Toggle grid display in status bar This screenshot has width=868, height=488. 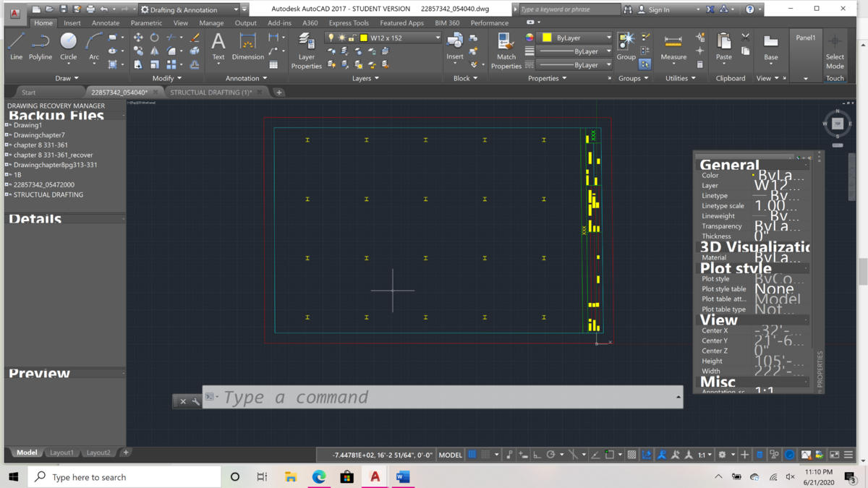click(472, 455)
